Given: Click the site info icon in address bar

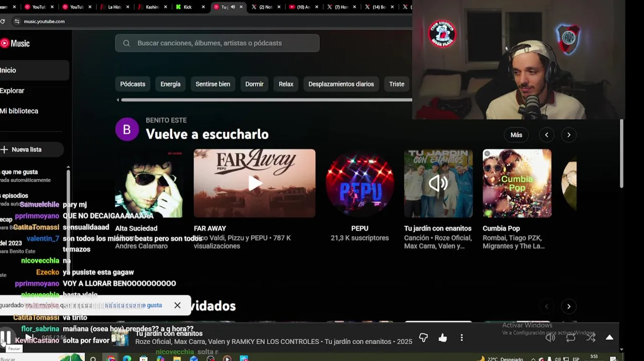Looking at the screenshot, I should click(17, 22).
